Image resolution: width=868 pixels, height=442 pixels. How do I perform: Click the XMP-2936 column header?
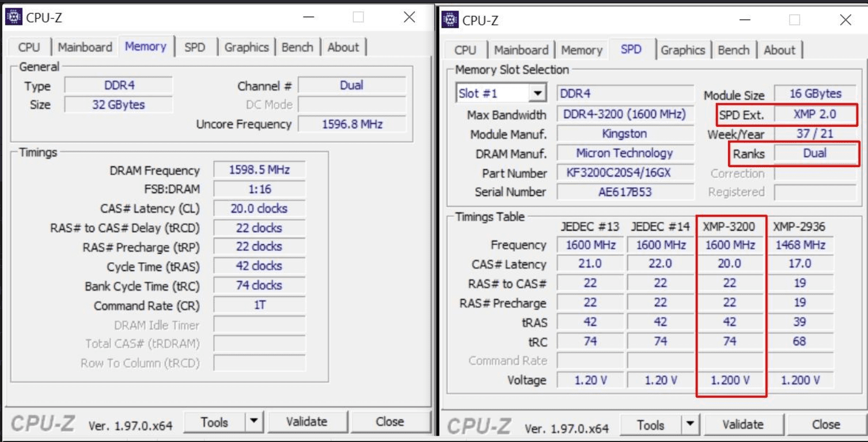(799, 226)
